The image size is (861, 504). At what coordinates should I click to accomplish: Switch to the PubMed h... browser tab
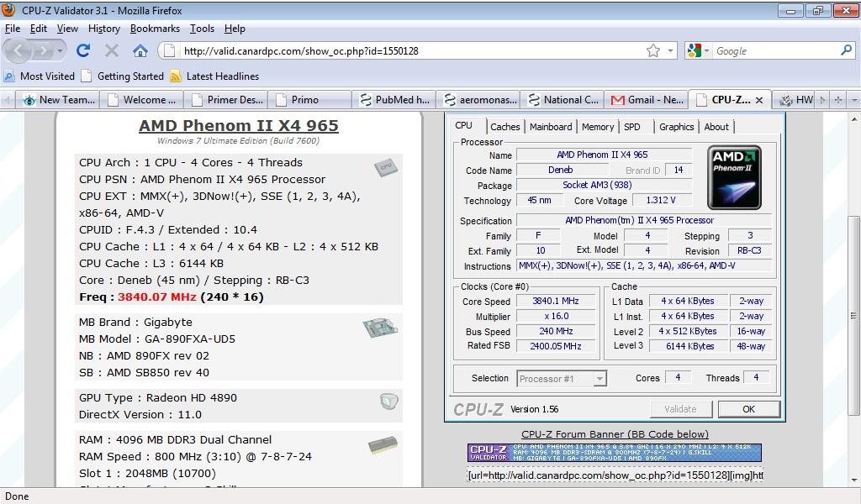point(394,100)
